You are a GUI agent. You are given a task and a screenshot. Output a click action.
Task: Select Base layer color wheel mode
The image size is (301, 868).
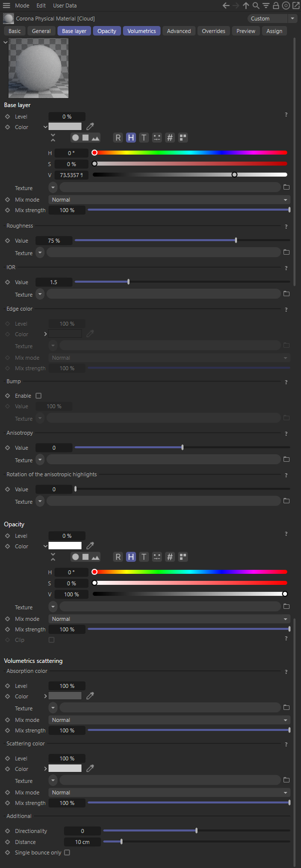75,138
